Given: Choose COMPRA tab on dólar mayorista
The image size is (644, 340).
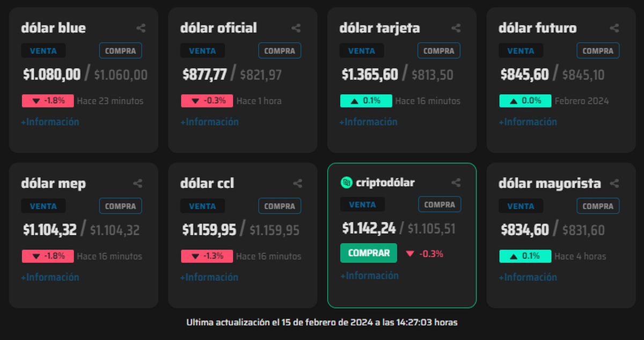Looking at the screenshot, I should tap(598, 206).
